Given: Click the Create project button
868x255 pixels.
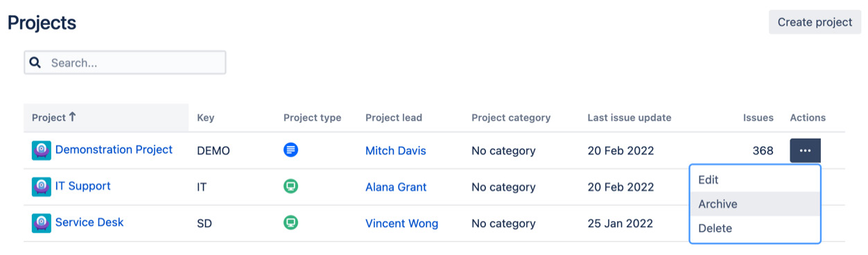Looking at the screenshot, I should (x=815, y=22).
